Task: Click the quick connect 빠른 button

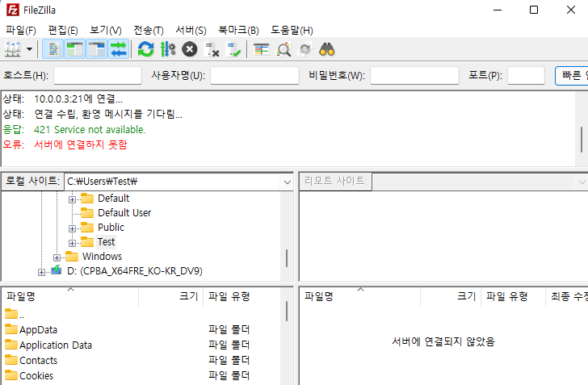Action: 572,76
